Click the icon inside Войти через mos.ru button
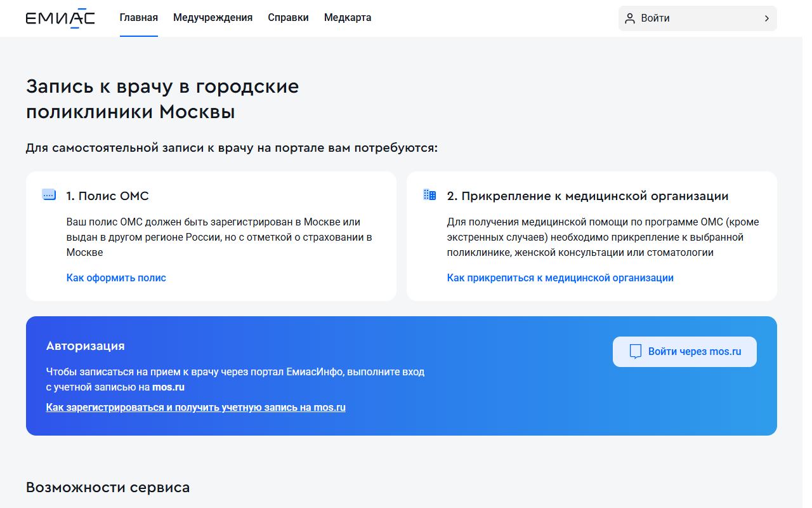The image size is (812, 508). pyautogui.click(x=635, y=352)
